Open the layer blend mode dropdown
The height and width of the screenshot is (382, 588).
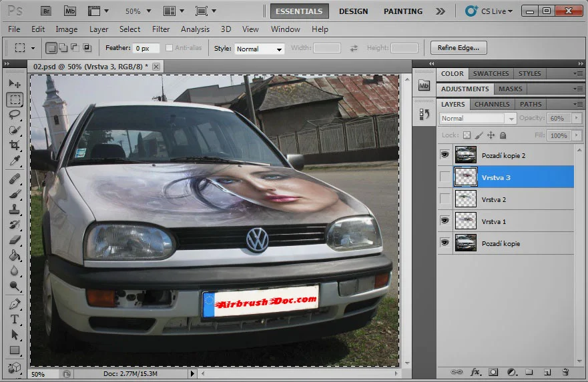click(x=478, y=119)
